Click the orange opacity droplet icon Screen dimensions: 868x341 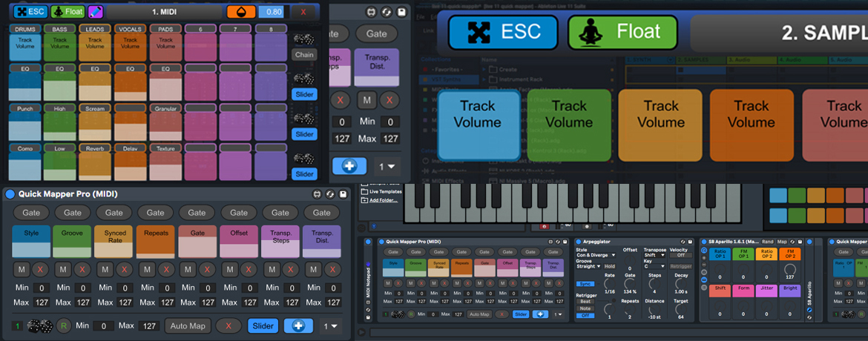[241, 12]
